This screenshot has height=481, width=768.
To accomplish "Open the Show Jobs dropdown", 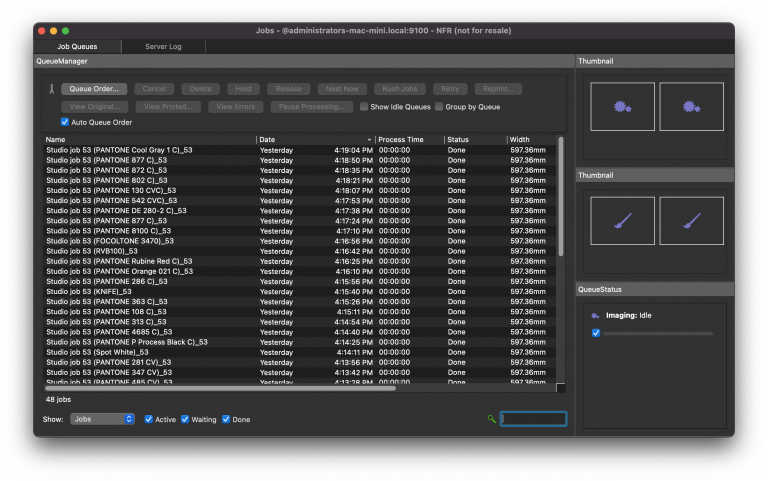I will coord(102,419).
